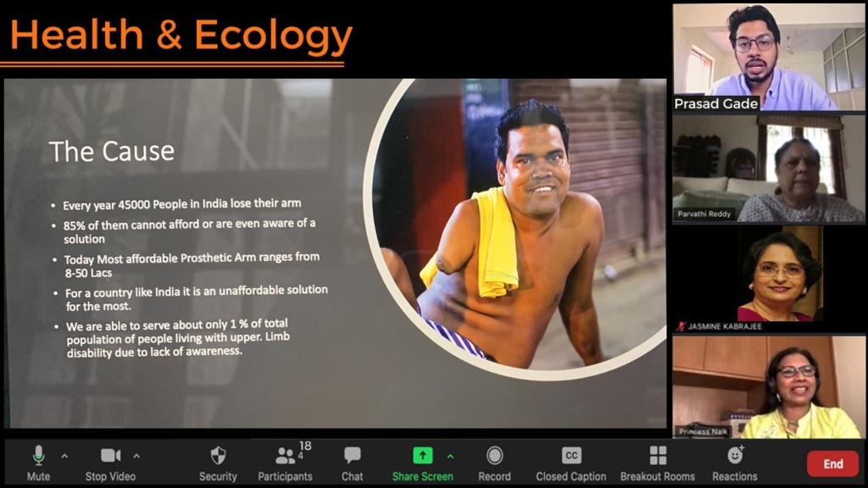Screen dimensions: 868x488
Task: Open Breakout Rooms
Action: 657,457
